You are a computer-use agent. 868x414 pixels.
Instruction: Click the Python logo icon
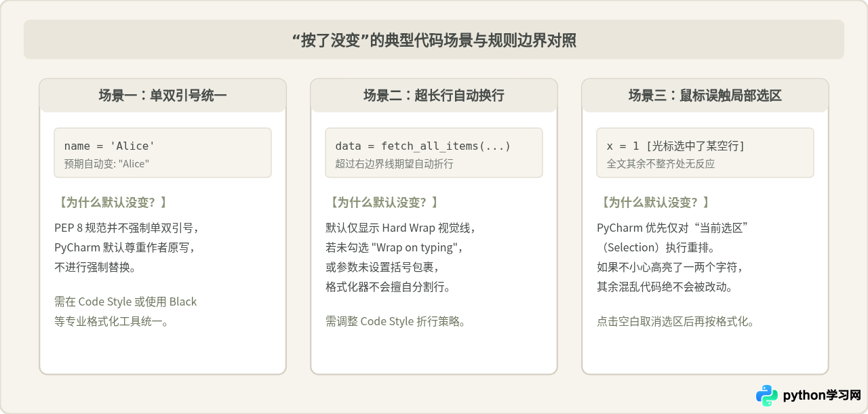[767, 396]
